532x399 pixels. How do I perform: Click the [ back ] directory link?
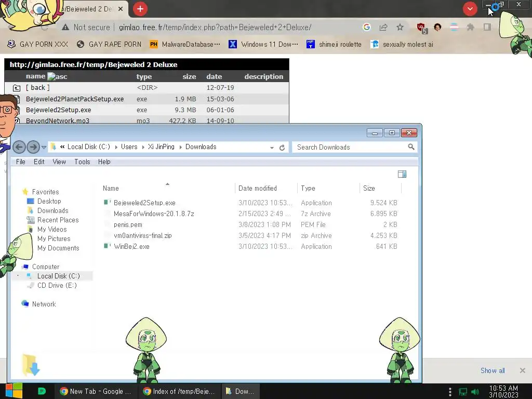point(37,87)
